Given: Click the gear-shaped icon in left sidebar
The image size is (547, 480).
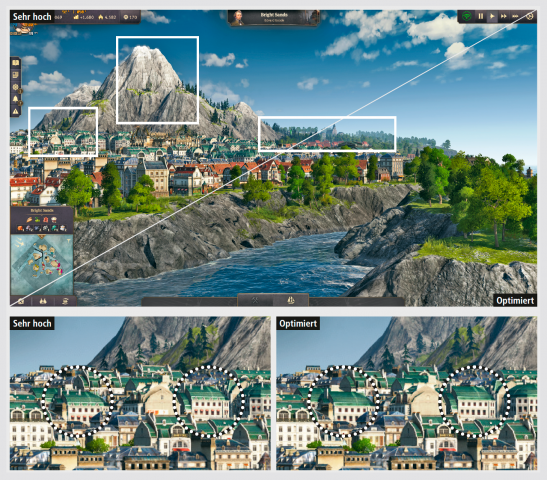Looking at the screenshot, I should [x=15, y=87].
